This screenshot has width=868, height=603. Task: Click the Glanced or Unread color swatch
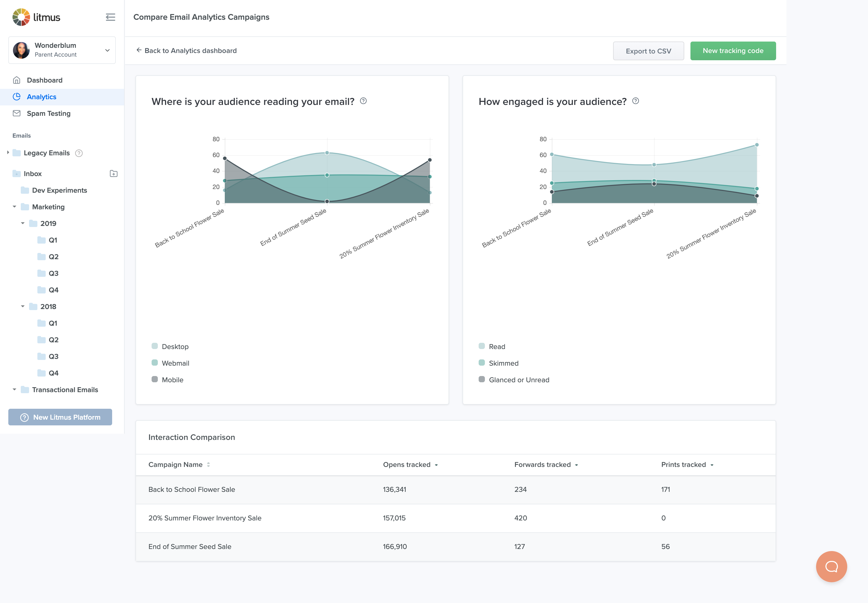(482, 379)
